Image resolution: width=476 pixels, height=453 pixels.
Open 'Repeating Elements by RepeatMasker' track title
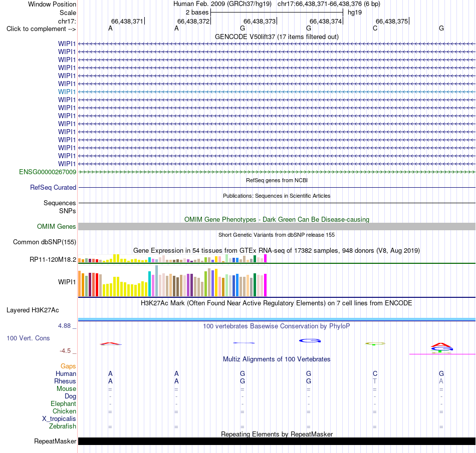[277, 434]
